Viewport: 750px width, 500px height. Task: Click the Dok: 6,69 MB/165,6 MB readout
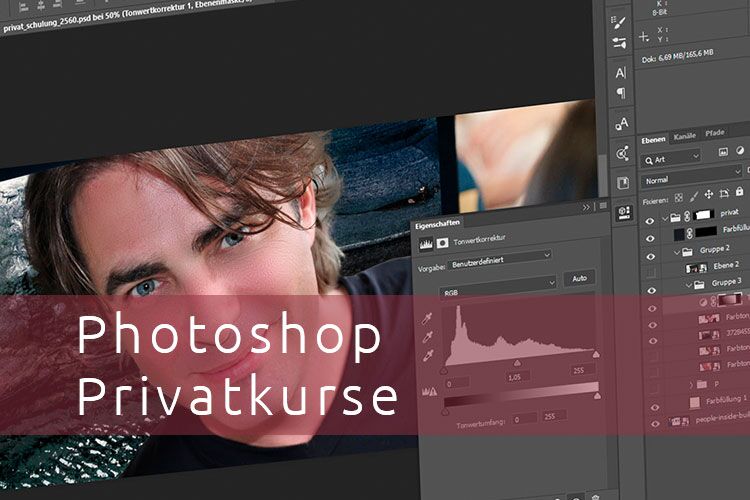tap(677, 56)
